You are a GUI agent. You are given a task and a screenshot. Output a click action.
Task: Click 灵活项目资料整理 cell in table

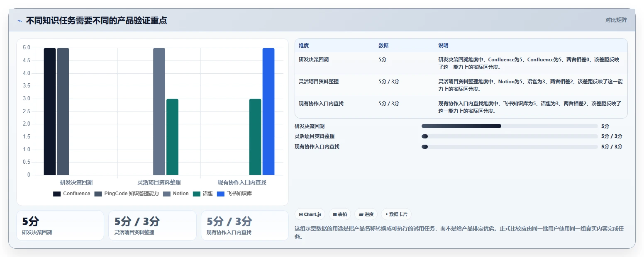[319, 82]
